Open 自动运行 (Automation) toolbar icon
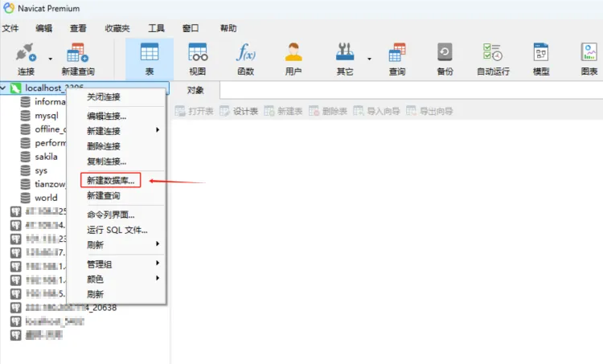Screen dimensions: 603x364 pos(493,59)
